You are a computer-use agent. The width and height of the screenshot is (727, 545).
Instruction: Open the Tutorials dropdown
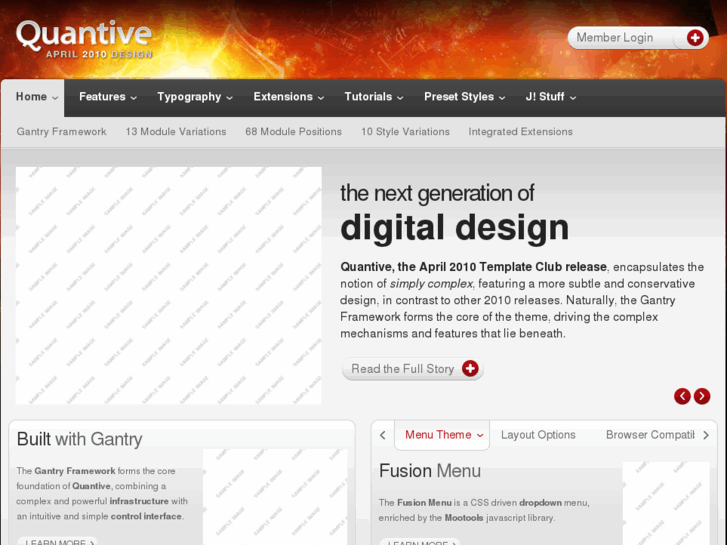[x=374, y=97]
